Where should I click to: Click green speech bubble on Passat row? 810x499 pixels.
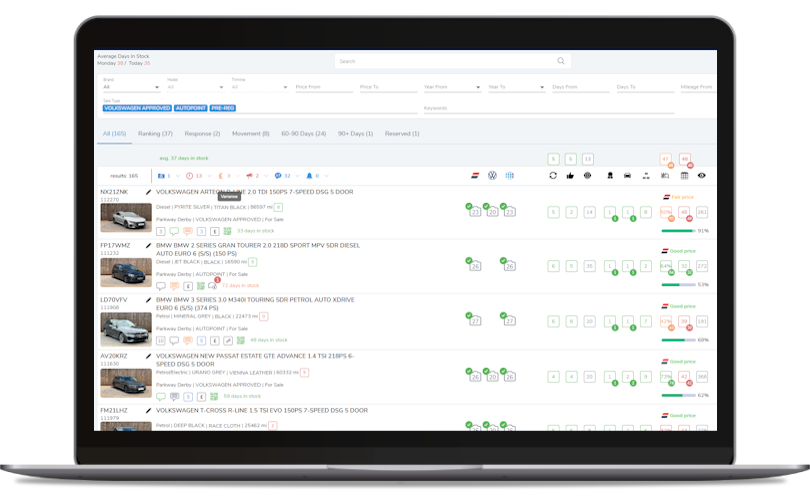pyautogui.click(x=161, y=397)
